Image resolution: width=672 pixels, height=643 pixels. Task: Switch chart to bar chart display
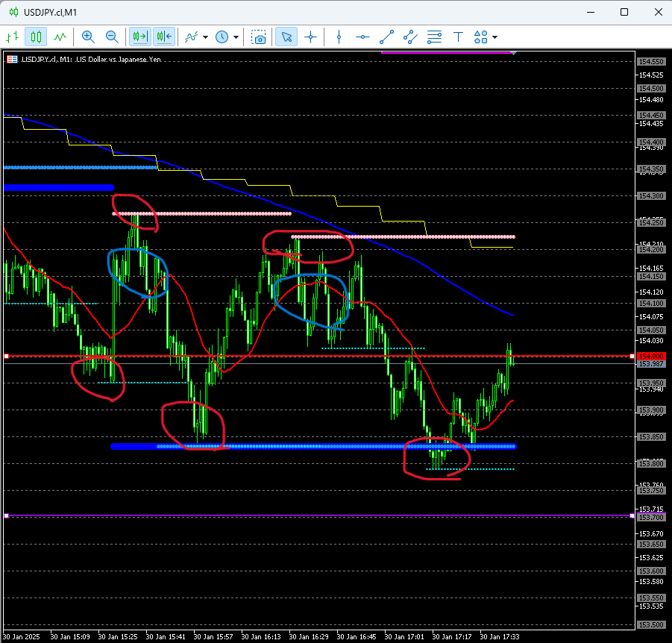pyautogui.click(x=13, y=37)
